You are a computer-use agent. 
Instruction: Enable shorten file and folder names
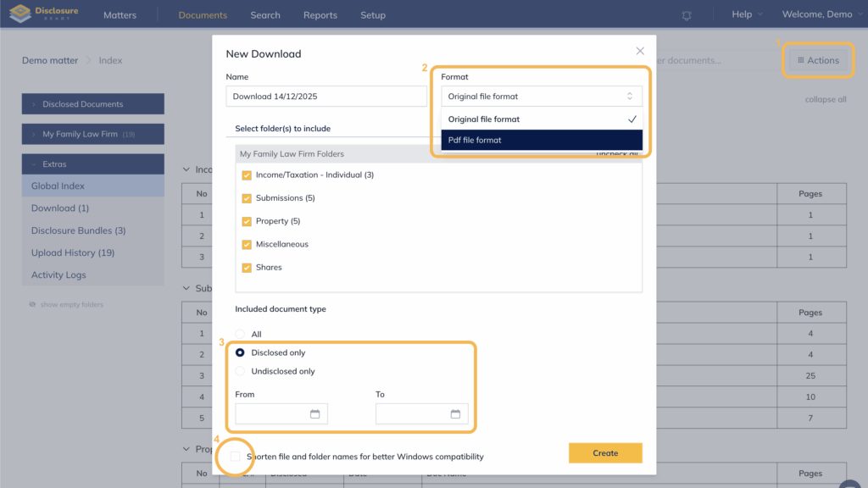click(x=235, y=457)
